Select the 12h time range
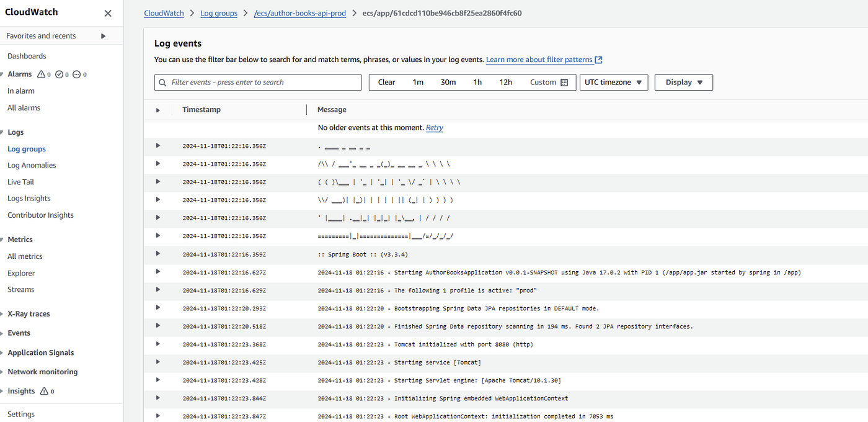Image resolution: width=868 pixels, height=422 pixels. (x=506, y=83)
